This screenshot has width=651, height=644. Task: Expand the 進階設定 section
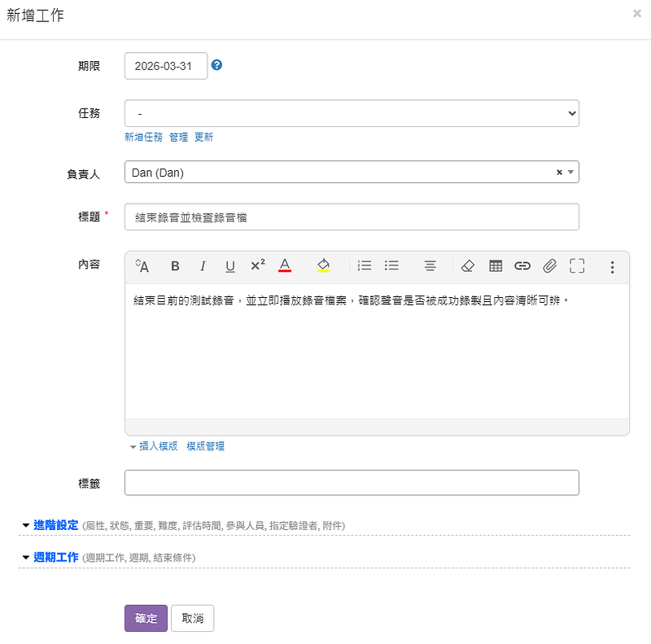tap(56, 525)
